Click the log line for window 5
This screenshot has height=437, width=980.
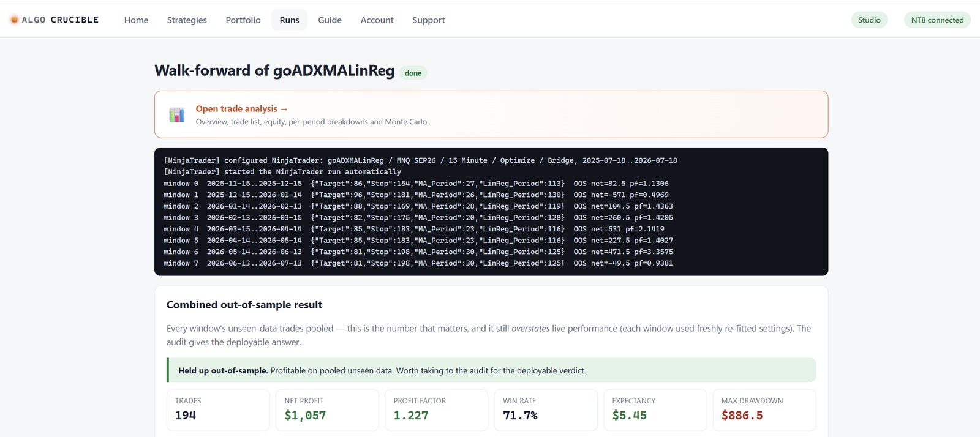[418, 241]
